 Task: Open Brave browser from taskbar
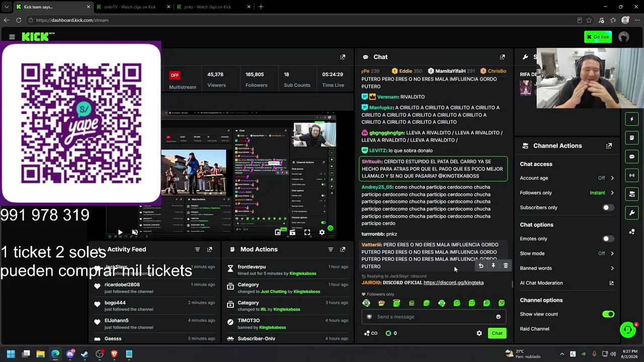tap(114, 354)
